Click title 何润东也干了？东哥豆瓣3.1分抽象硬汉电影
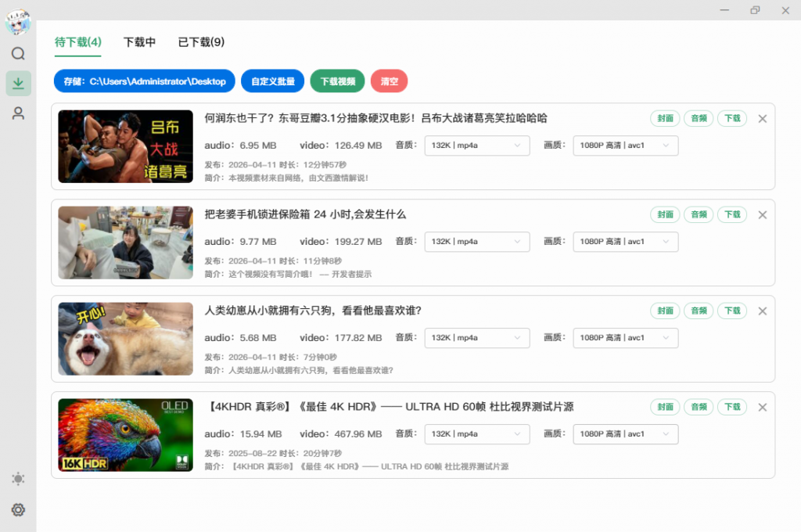The image size is (801, 532). pos(375,119)
